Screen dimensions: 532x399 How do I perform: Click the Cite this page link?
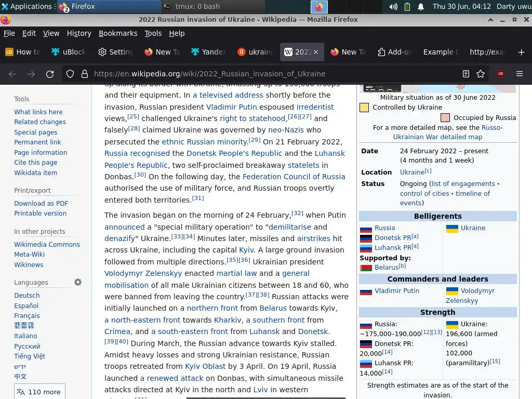(x=36, y=163)
